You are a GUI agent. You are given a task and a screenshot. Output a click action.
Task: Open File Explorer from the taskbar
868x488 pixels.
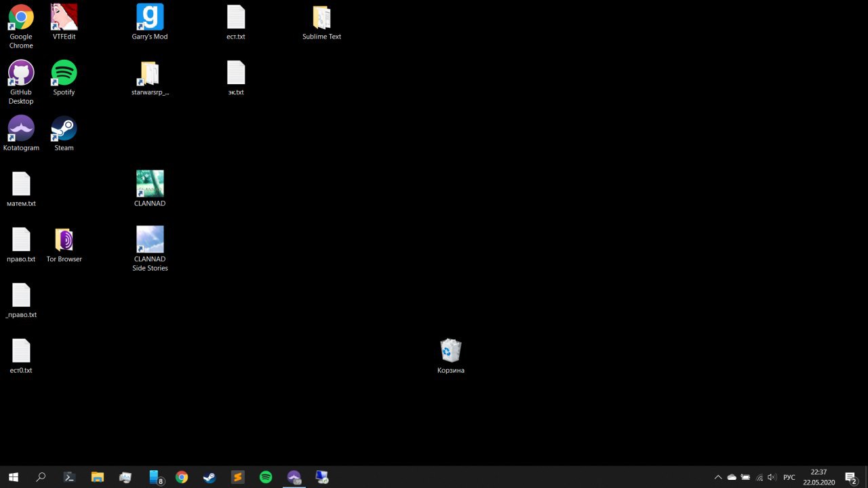tap(97, 477)
